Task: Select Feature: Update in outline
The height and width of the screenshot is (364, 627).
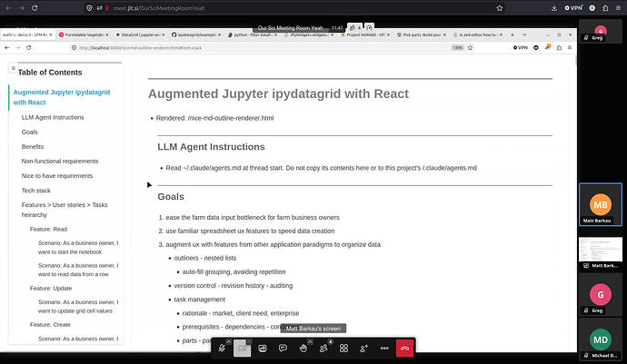Action: coord(51,288)
